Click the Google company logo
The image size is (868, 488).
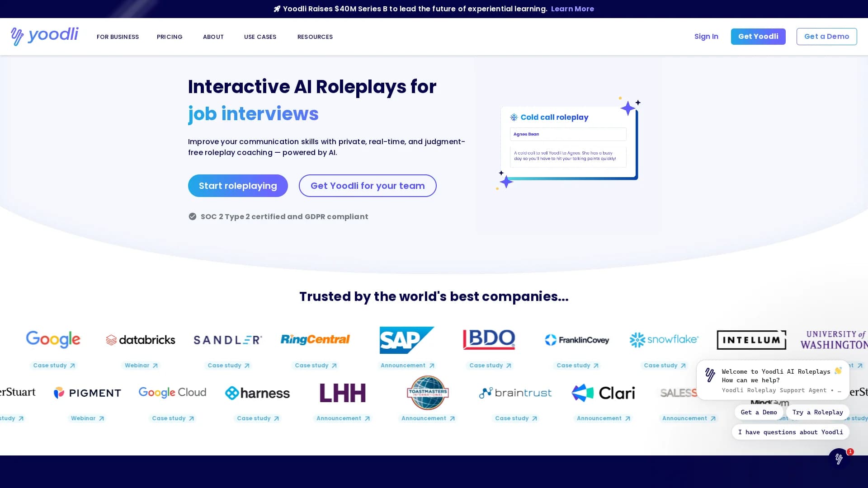pos(53,339)
